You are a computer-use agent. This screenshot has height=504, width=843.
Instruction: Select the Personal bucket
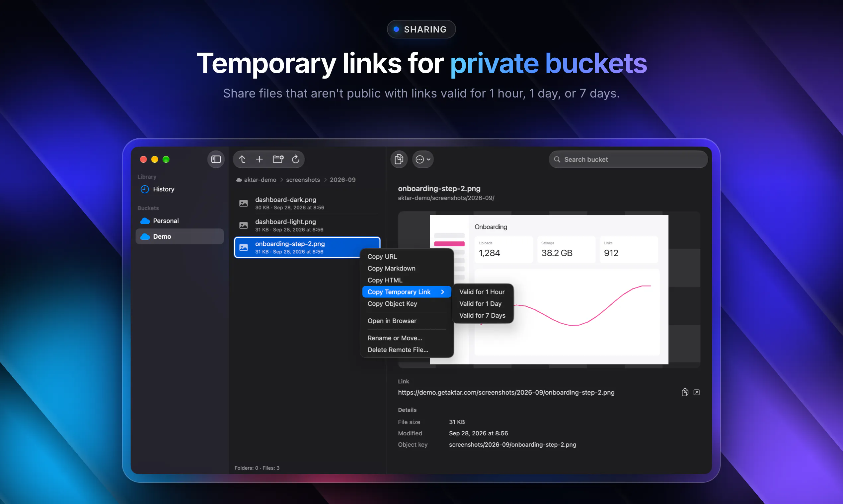180,221
